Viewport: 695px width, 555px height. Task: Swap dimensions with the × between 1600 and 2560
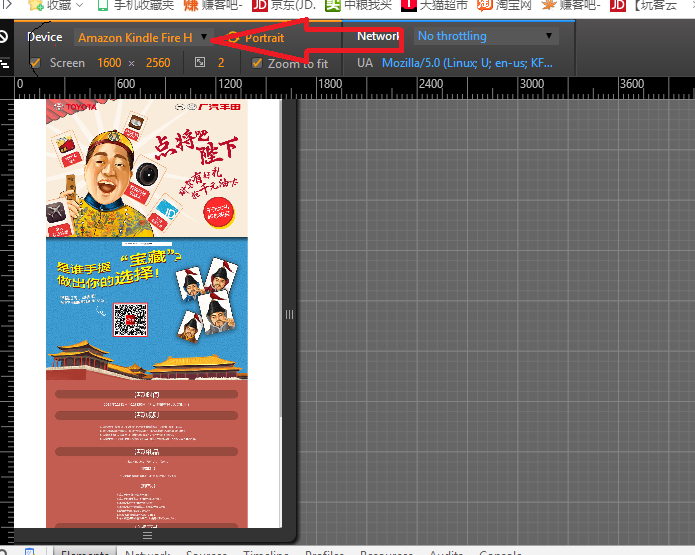pos(131,64)
